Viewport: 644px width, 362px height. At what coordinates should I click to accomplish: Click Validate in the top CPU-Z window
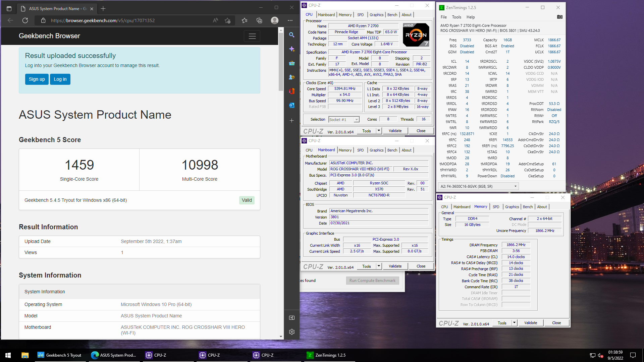(x=395, y=131)
